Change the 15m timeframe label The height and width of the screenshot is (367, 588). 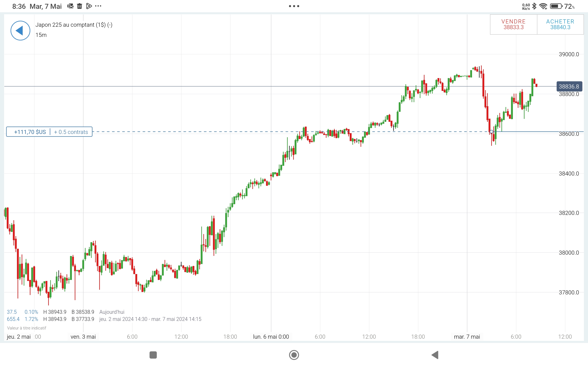(x=41, y=35)
